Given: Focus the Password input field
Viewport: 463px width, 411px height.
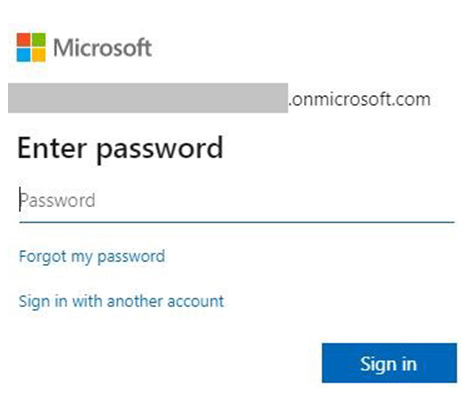Looking at the screenshot, I should (237, 201).
